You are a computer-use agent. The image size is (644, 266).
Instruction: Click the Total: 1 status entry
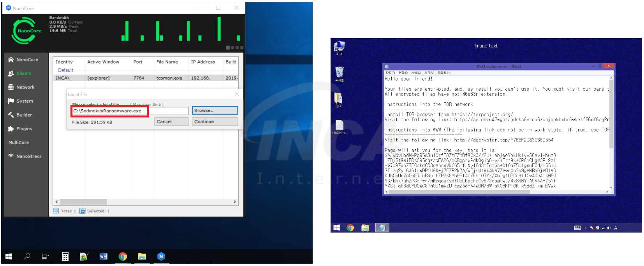64,211
